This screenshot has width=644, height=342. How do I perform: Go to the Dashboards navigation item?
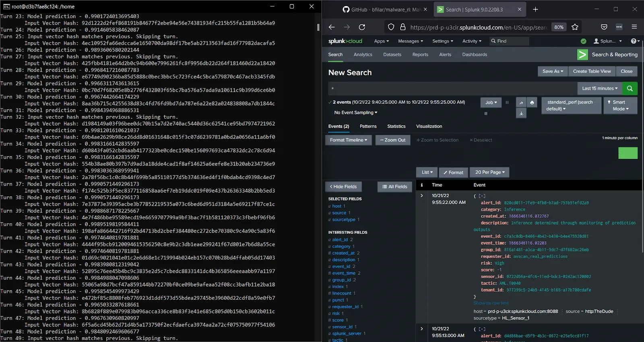475,55
